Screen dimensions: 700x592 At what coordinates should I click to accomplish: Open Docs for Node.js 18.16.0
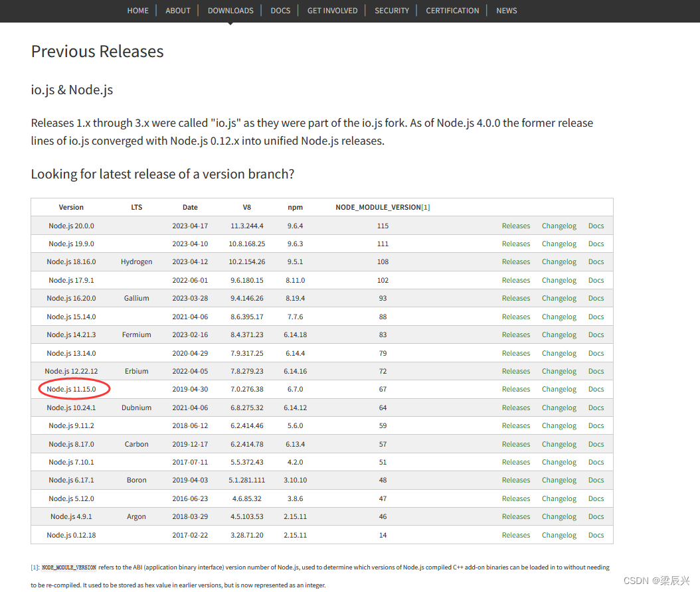pyautogui.click(x=596, y=261)
